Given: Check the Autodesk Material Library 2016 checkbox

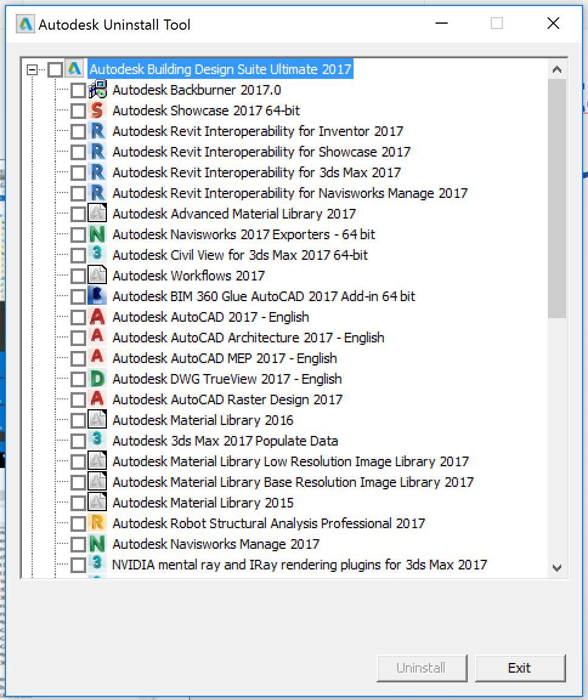Looking at the screenshot, I should click(x=78, y=420).
